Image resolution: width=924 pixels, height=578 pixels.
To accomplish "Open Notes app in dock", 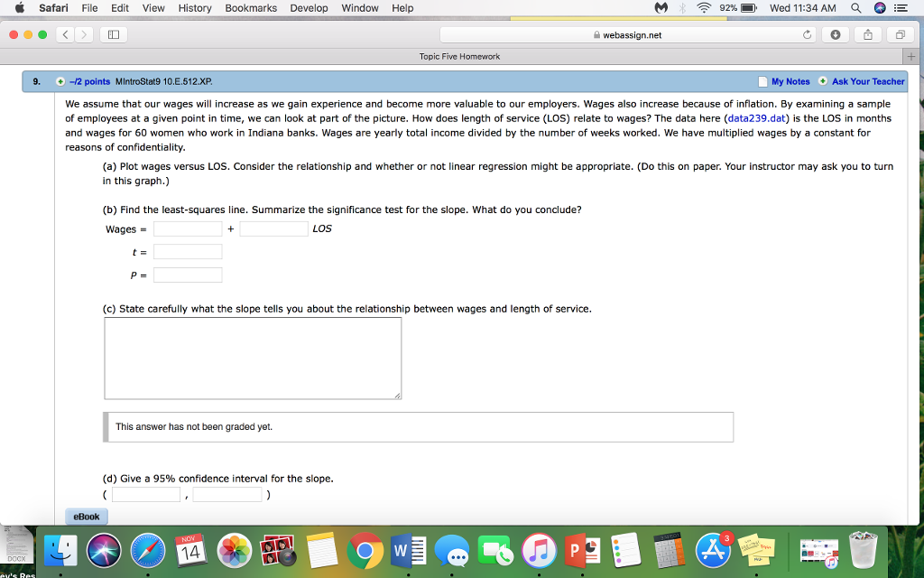I will [321, 551].
